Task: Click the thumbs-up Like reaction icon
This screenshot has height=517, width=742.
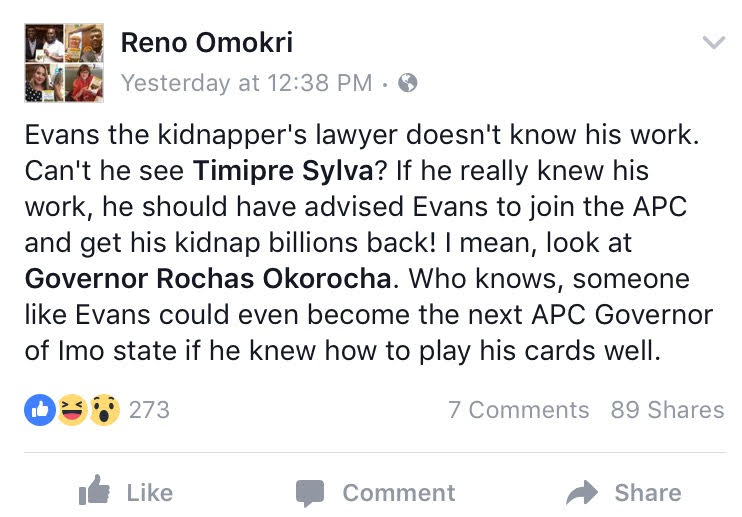Action: coord(40,410)
